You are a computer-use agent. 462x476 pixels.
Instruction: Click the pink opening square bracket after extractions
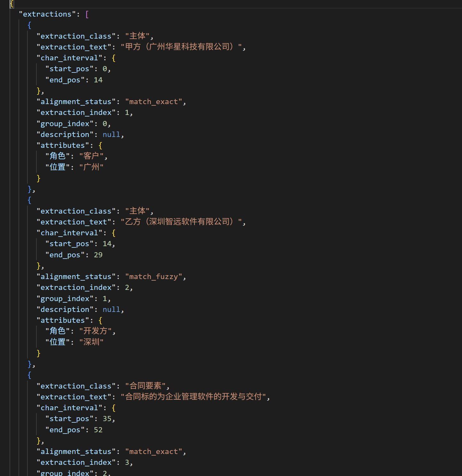coord(87,14)
